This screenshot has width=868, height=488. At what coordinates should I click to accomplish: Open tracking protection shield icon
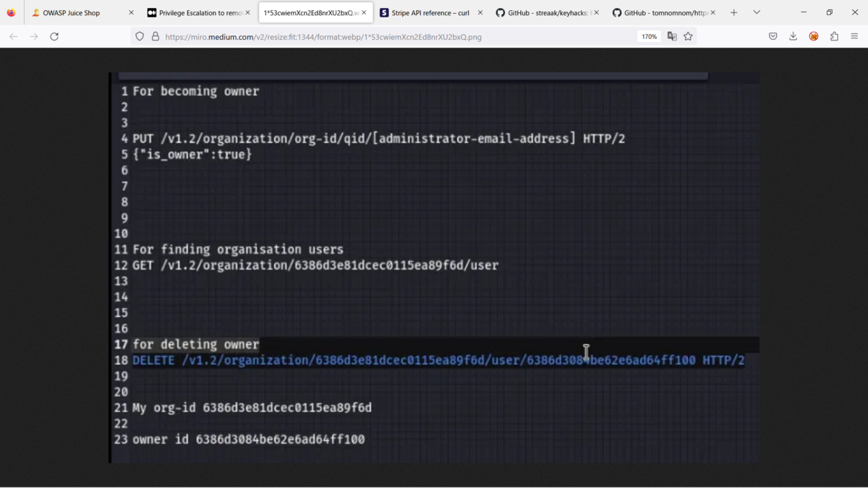point(140,36)
